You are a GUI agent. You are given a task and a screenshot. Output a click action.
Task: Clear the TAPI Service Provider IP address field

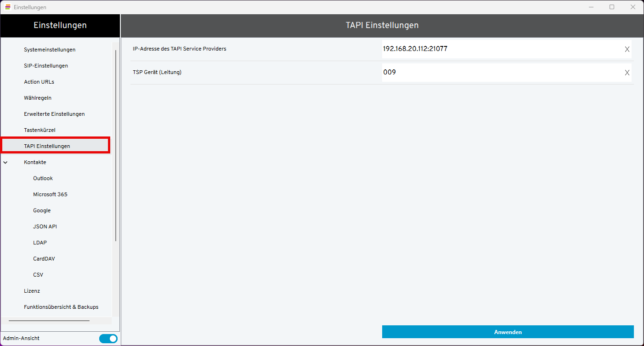click(x=627, y=49)
